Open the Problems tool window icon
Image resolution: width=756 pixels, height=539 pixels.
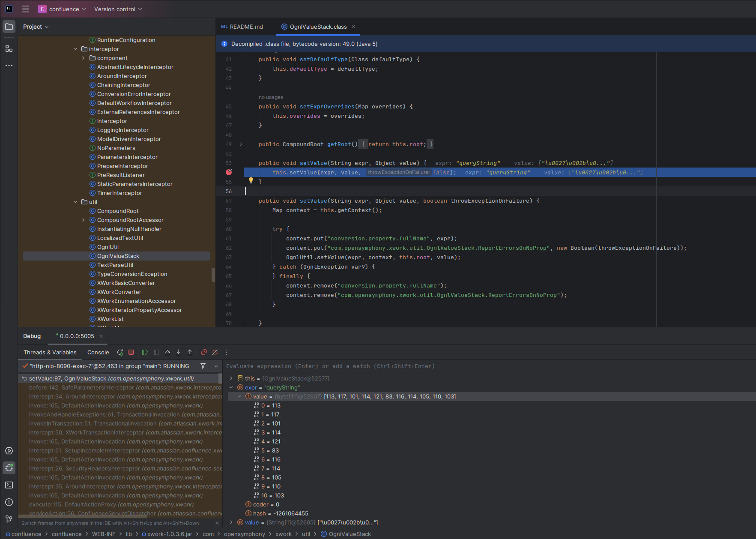point(9,502)
